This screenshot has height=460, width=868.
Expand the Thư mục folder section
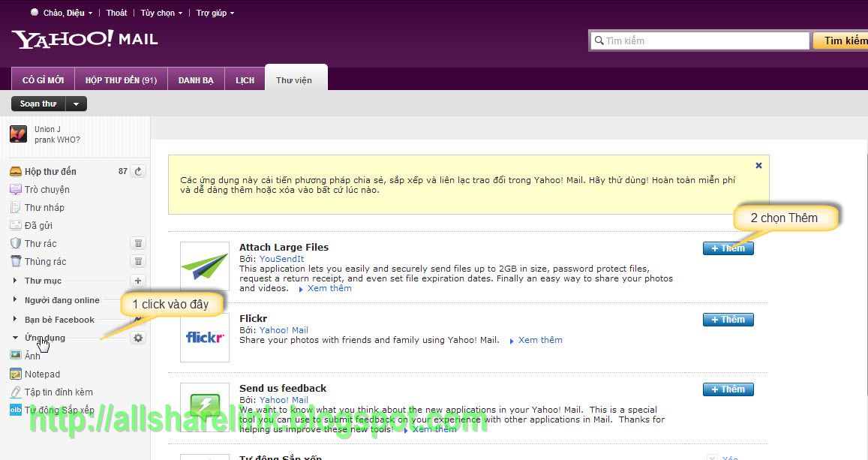15,281
